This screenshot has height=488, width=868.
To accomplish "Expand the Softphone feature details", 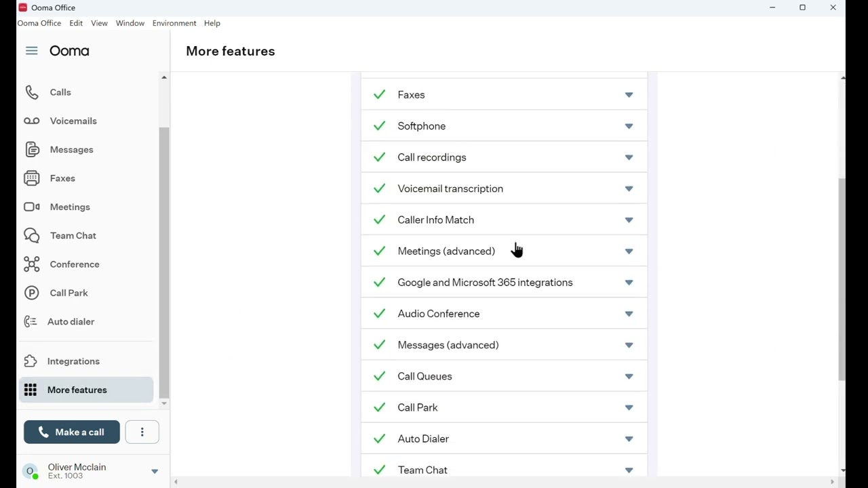I will pos(629,126).
